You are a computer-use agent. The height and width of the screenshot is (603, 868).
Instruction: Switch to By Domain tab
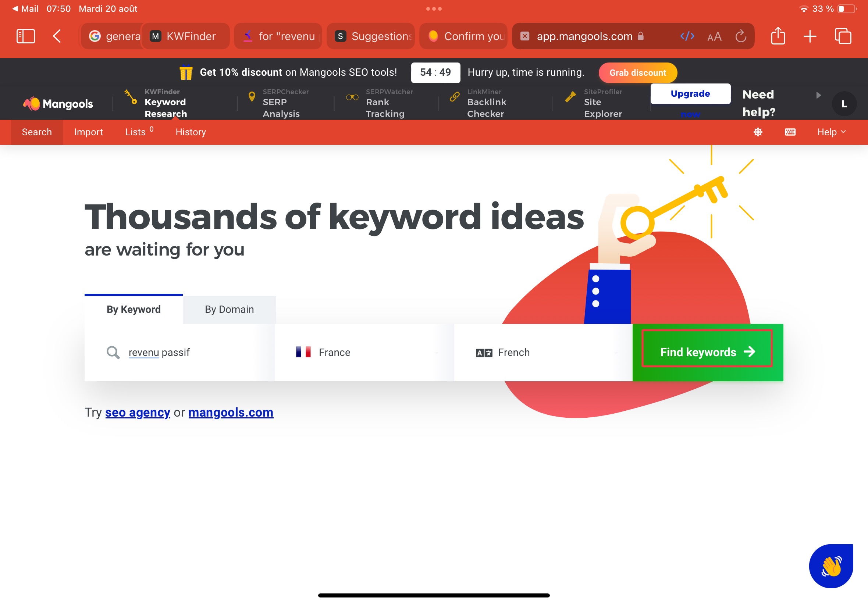point(230,309)
